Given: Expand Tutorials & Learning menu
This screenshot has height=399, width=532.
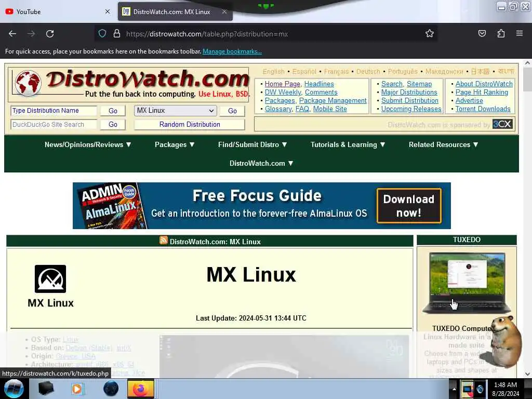Looking at the screenshot, I should click(x=348, y=144).
